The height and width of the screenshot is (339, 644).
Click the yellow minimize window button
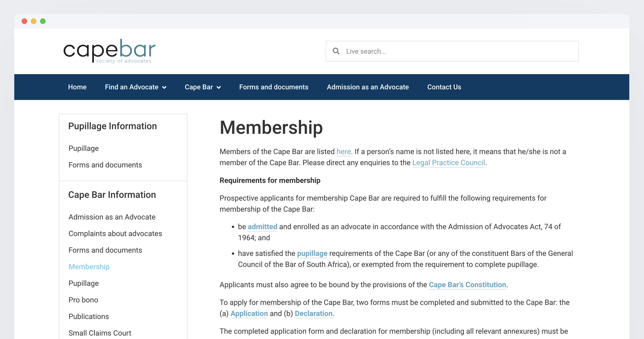(x=34, y=21)
